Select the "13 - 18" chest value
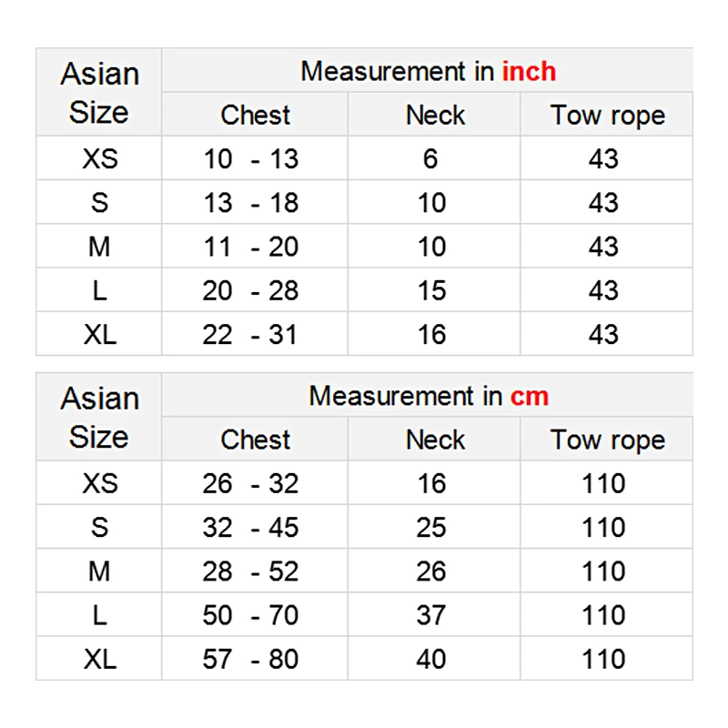The height and width of the screenshot is (728, 728). (x=250, y=203)
